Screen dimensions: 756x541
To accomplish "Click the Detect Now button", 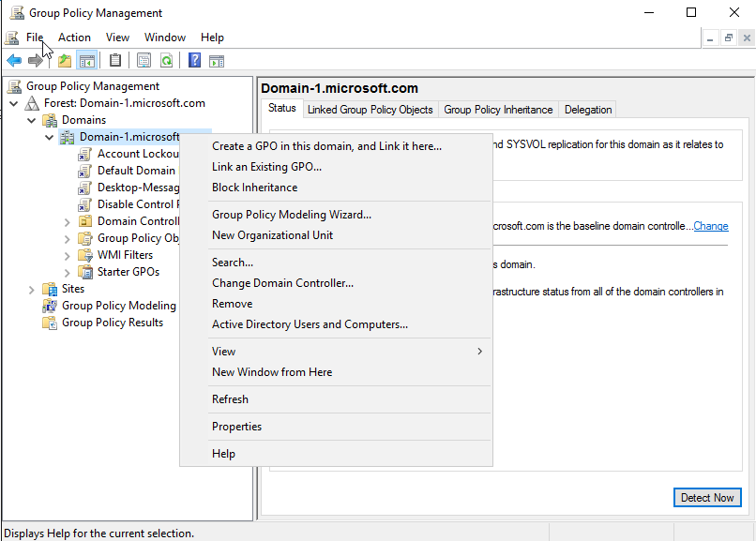I will 707,498.
